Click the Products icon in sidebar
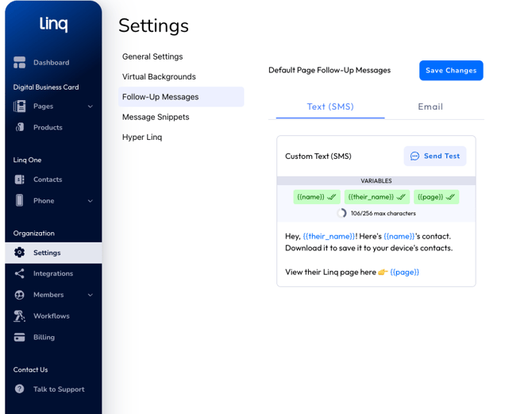This screenshot has width=532, height=414. pyautogui.click(x=20, y=127)
